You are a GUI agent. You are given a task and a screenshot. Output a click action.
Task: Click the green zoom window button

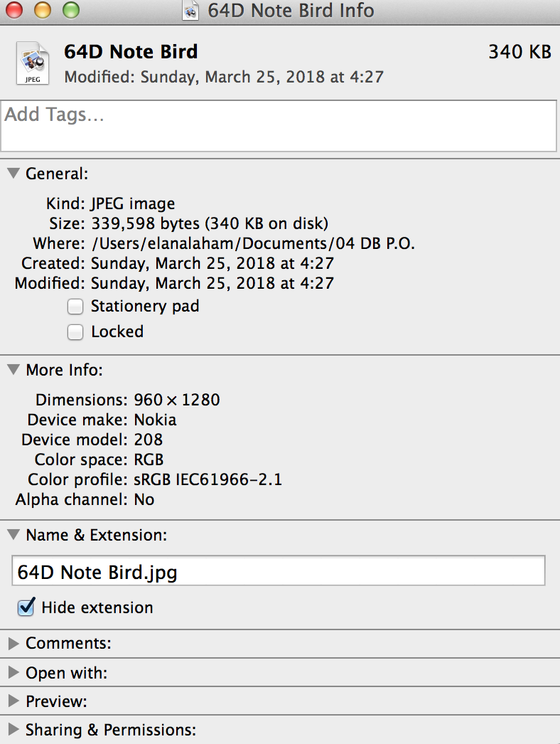[x=71, y=10]
